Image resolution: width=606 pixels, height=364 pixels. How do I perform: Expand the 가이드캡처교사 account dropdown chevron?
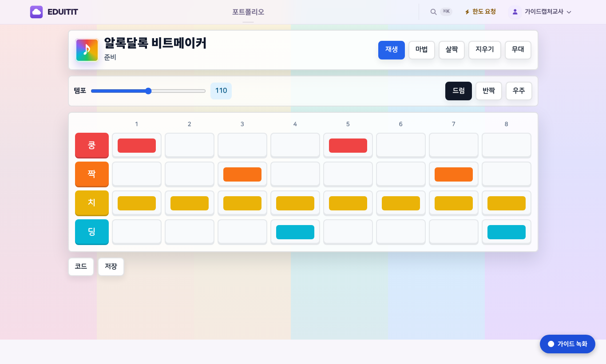tap(569, 12)
